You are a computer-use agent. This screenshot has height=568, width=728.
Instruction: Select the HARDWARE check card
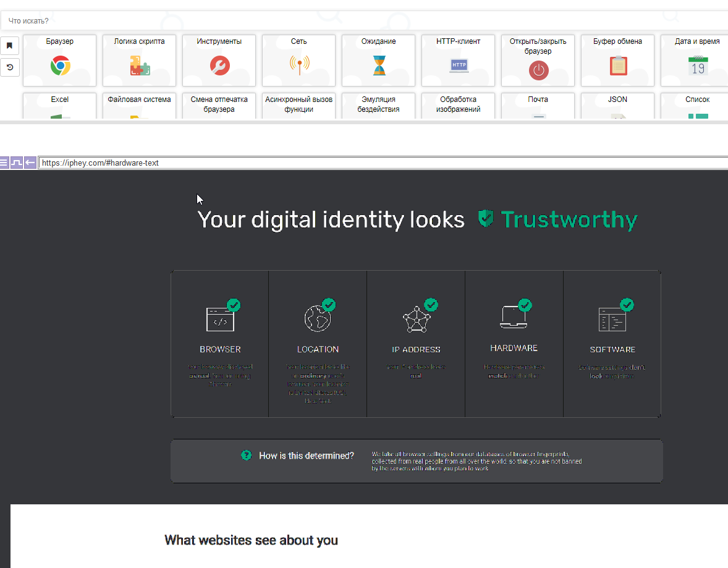(514, 344)
